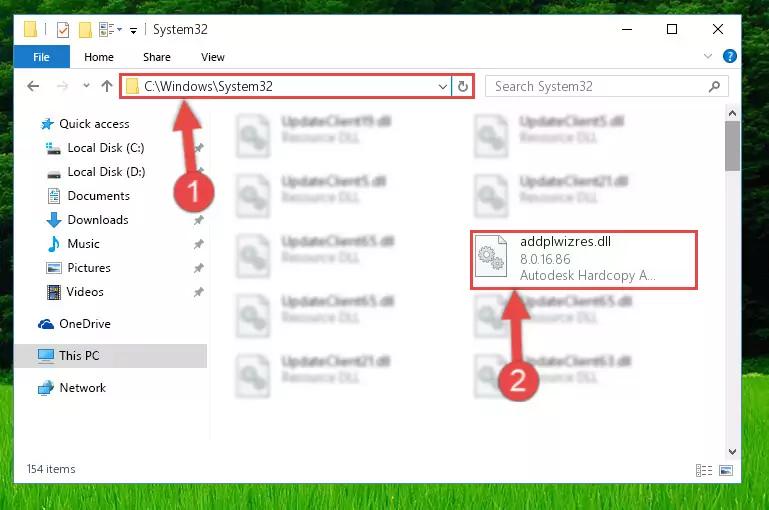Open Help with the blue question icon
Screen dimensions: 769x510
(730, 56)
